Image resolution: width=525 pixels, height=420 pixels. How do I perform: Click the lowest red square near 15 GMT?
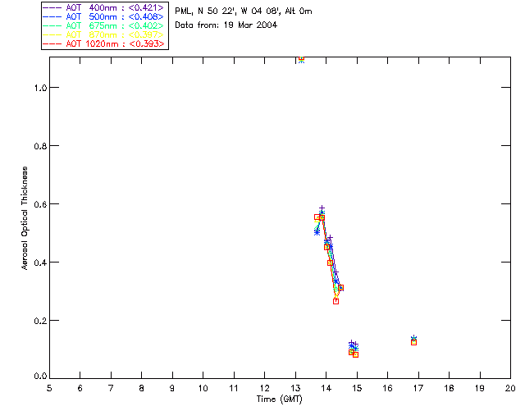coord(355,354)
